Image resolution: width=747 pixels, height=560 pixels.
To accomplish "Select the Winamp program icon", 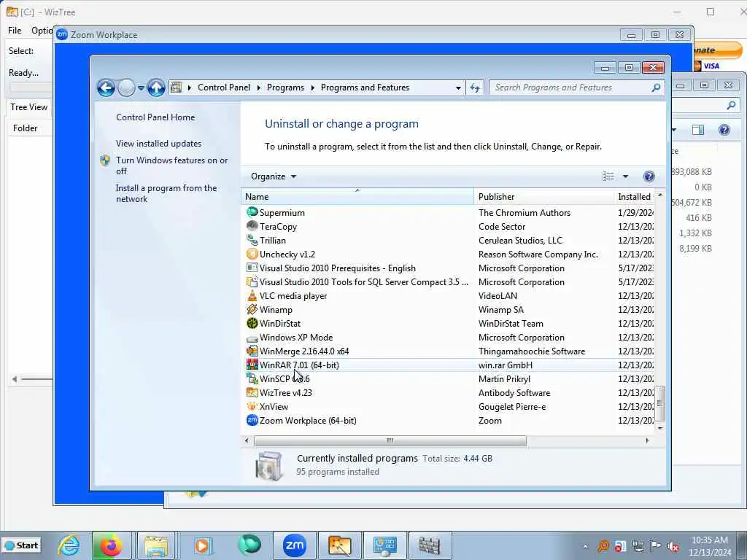I will pos(252,309).
